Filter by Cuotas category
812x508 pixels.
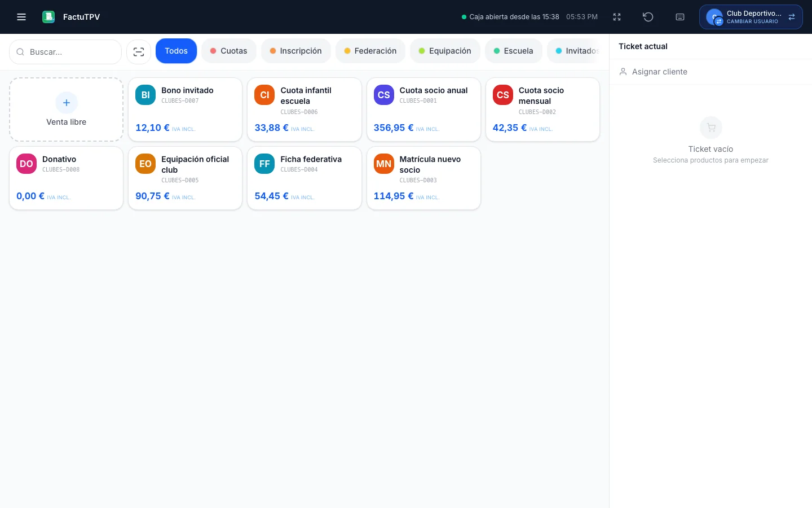pyautogui.click(x=228, y=51)
